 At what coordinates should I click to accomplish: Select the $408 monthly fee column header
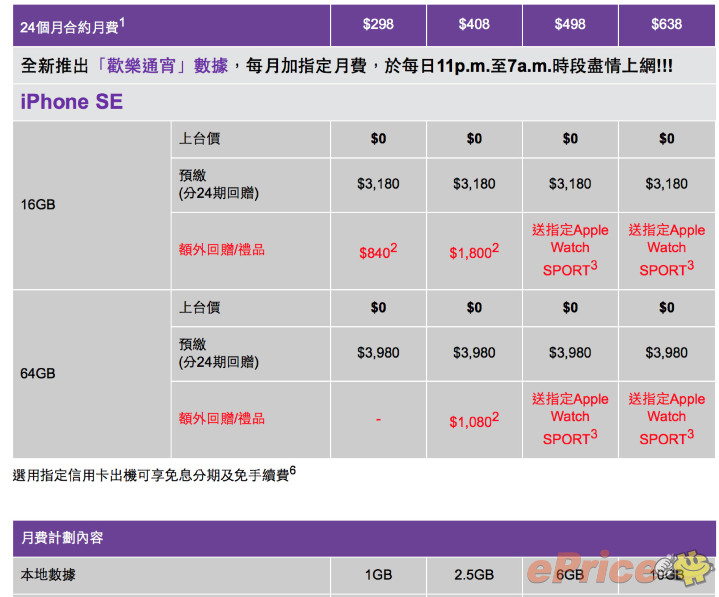(474, 24)
